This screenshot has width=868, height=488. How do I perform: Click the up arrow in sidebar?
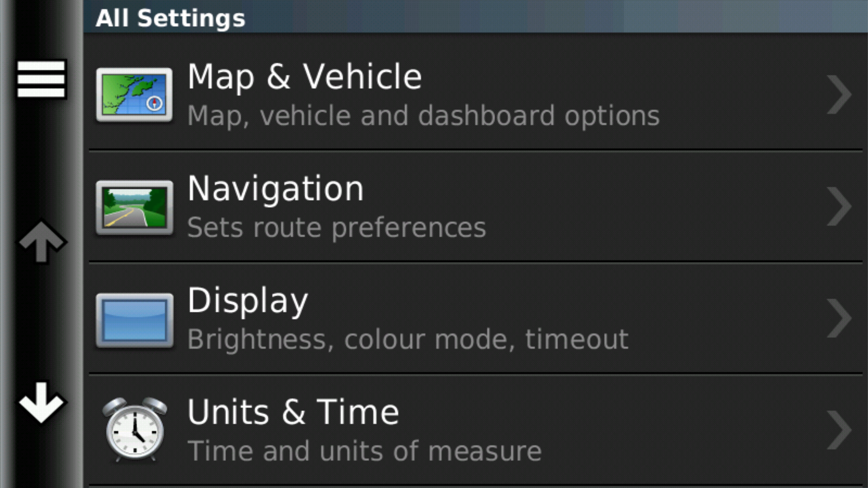tap(42, 242)
